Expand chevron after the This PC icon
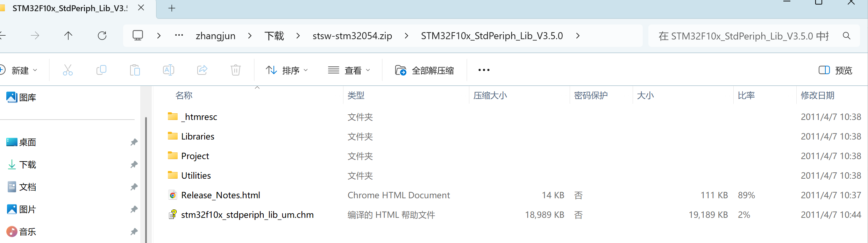The width and height of the screenshot is (868, 243). pos(159,36)
